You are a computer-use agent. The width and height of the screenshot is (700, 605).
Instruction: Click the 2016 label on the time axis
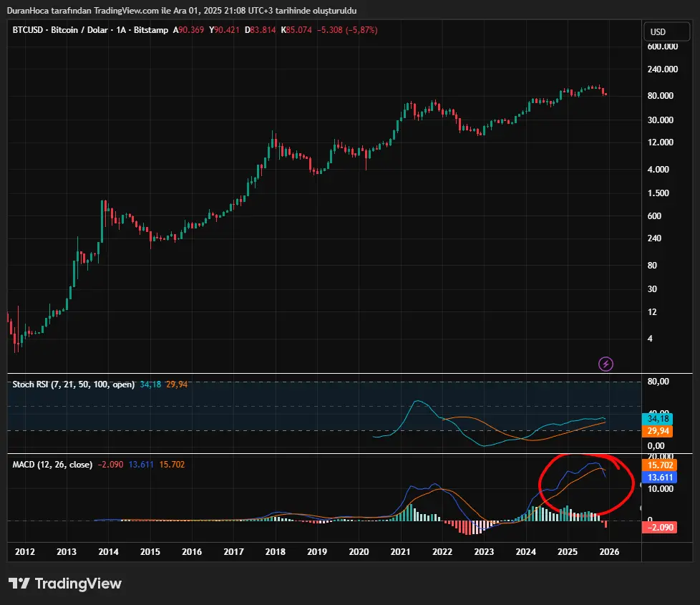click(192, 551)
